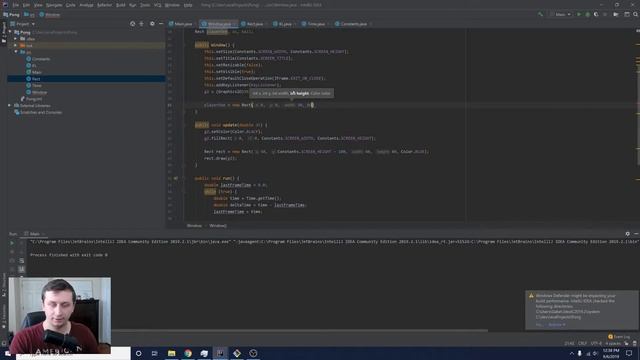Select the Rect class in project tree

tap(33, 78)
